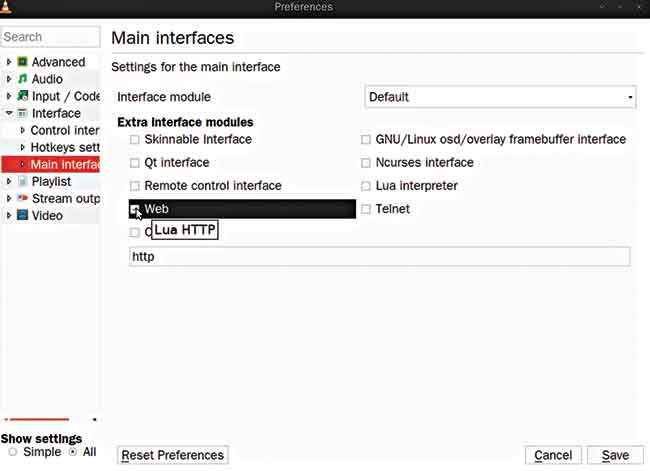Click the Interface category icon
The image size is (650, 471).
point(22,113)
